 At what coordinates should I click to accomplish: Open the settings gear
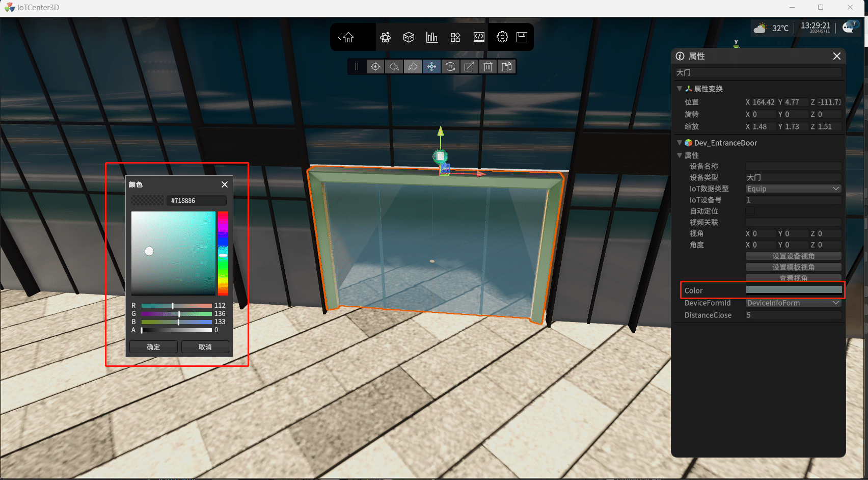(x=502, y=37)
